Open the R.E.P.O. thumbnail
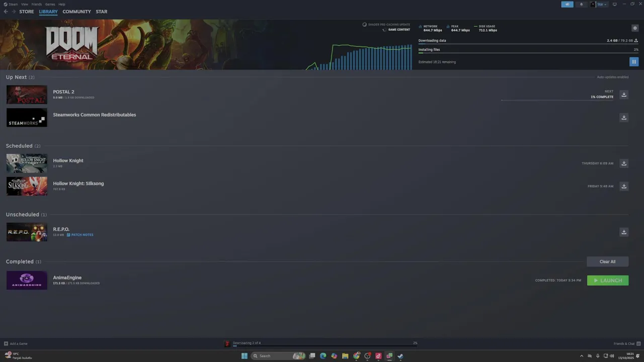This screenshot has width=644, height=362. click(27, 232)
